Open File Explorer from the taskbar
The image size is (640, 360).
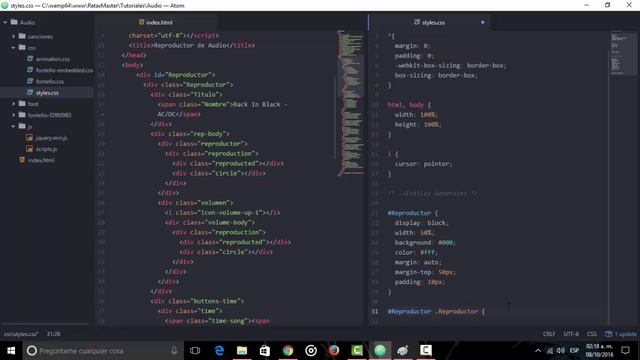pos(242,351)
